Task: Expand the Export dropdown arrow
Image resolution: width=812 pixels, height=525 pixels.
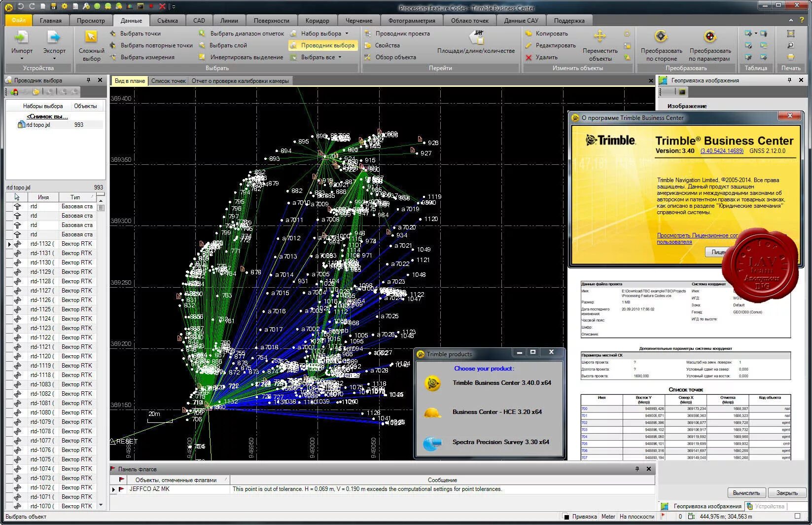Action: pos(54,59)
